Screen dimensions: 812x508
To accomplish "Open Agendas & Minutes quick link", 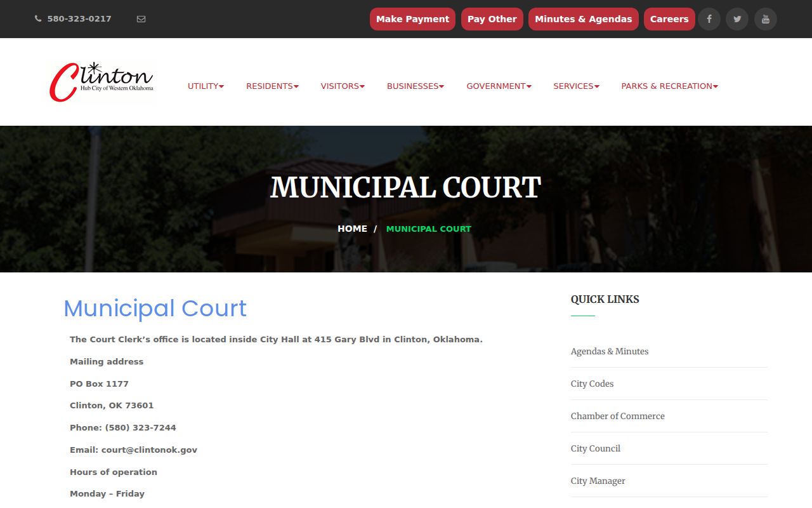I will (x=610, y=351).
